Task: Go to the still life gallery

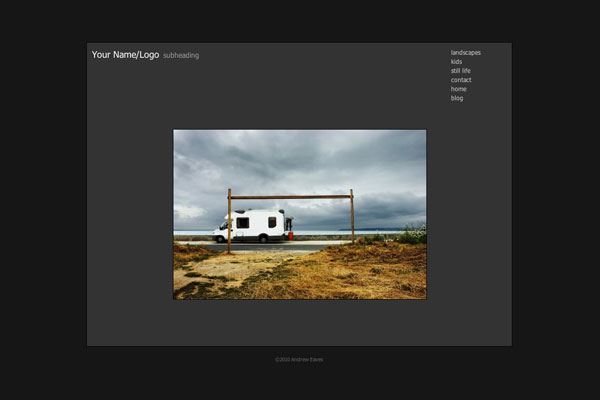Action: click(x=460, y=71)
